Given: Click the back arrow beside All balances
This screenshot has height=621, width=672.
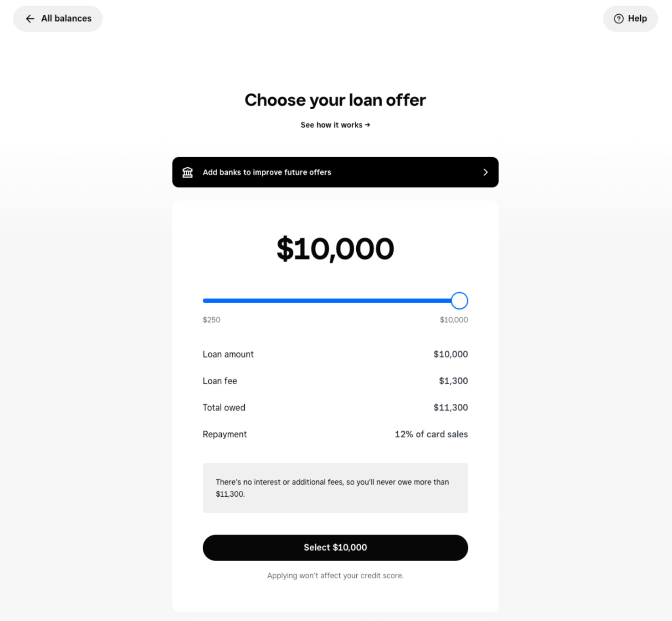Looking at the screenshot, I should pos(29,18).
